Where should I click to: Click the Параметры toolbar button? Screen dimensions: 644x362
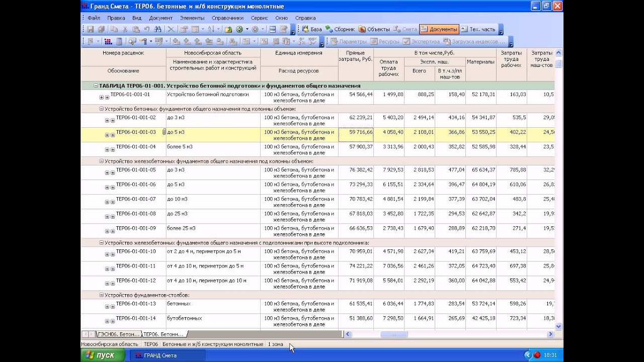[349, 41]
